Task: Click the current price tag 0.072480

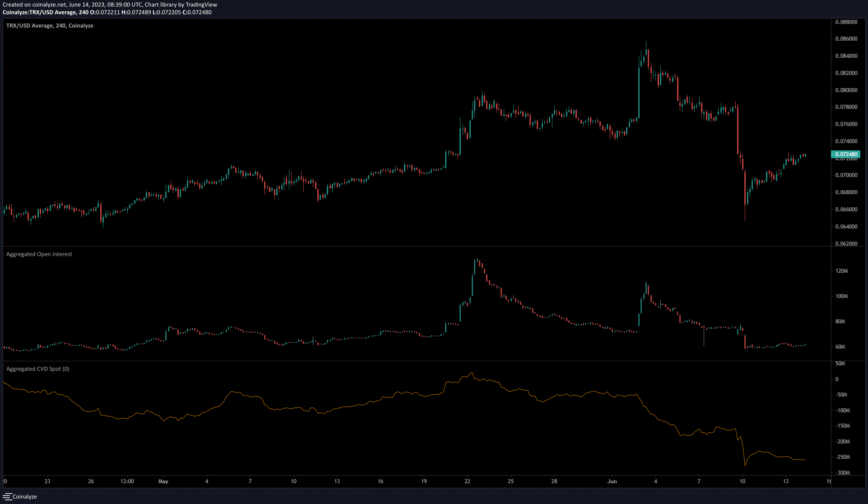Action: (x=846, y=154)
